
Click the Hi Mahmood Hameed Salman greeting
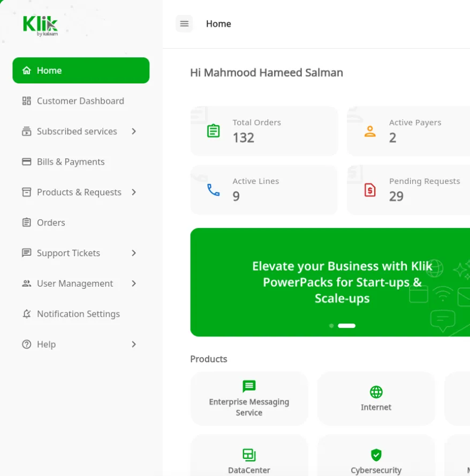pos(267,73)
